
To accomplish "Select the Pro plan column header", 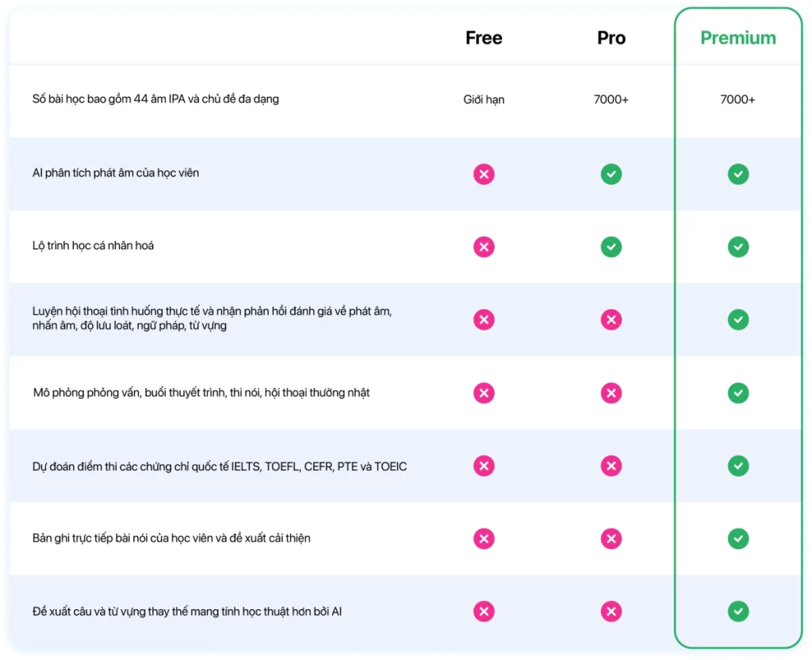I will (611, 38).
